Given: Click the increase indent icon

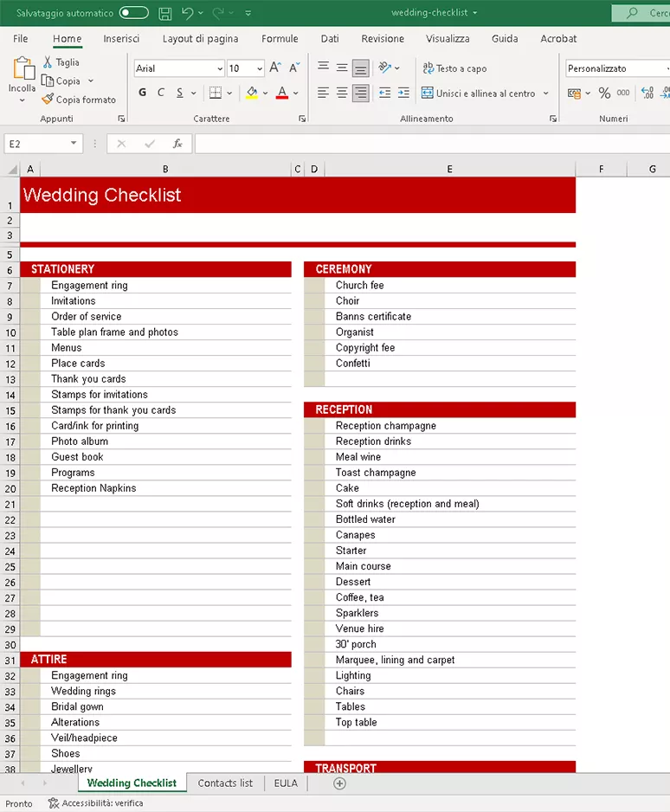Looking at the screenshot, I should tap(403, 93).
